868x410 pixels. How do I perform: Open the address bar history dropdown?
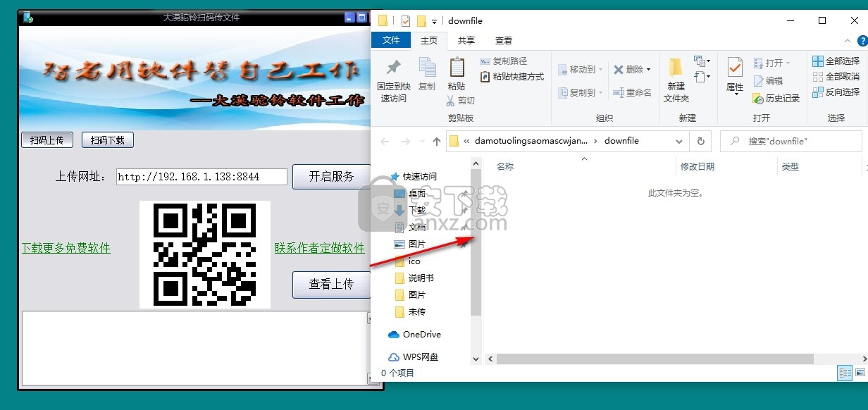pos(679,141)
